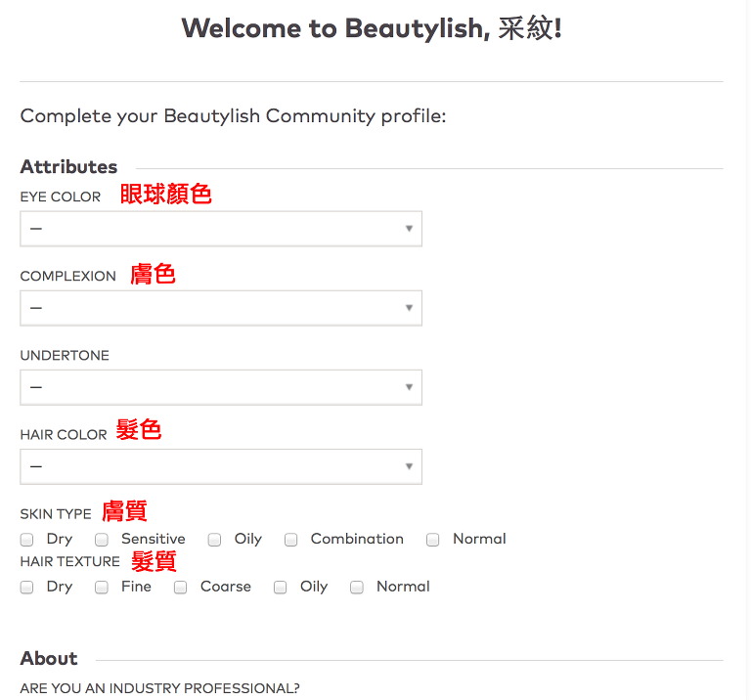The width and height of the screenshot is (751, 700).
Task: Click the EYE COLOR field label
Action: (x=61, y=197)
